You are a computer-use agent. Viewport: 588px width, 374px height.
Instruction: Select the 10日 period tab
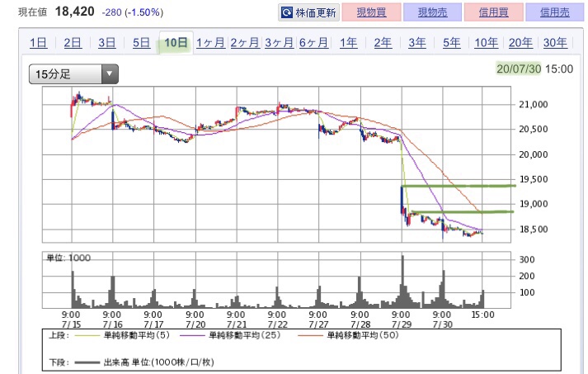[176, 42]
